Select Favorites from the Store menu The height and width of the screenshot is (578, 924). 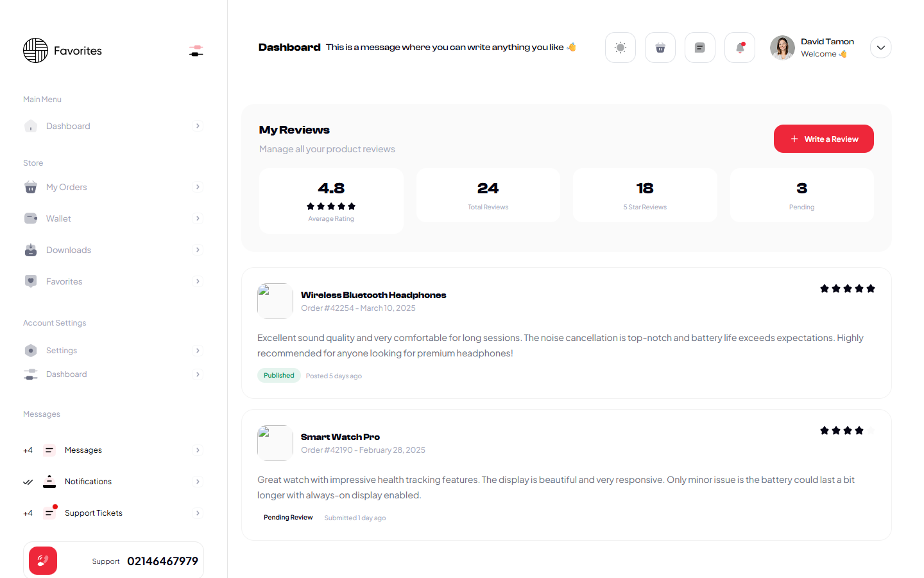pyautogui.click(x=64, y=281)
